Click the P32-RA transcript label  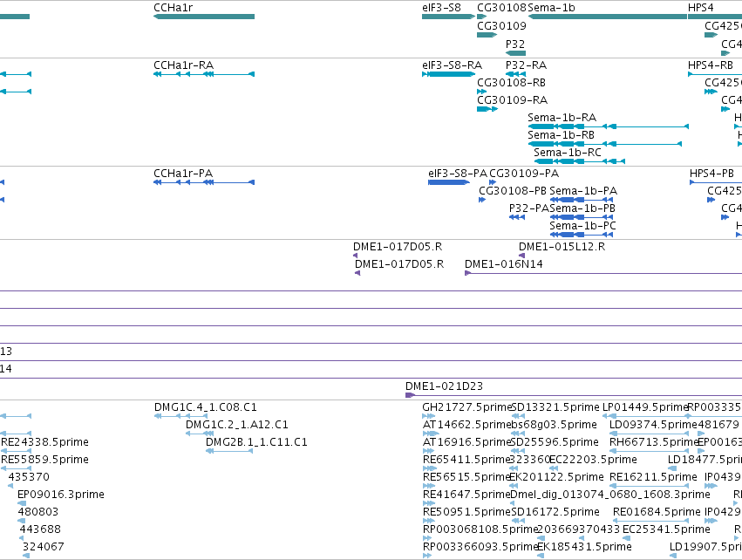pyautogui.click(x=526, y=65)
